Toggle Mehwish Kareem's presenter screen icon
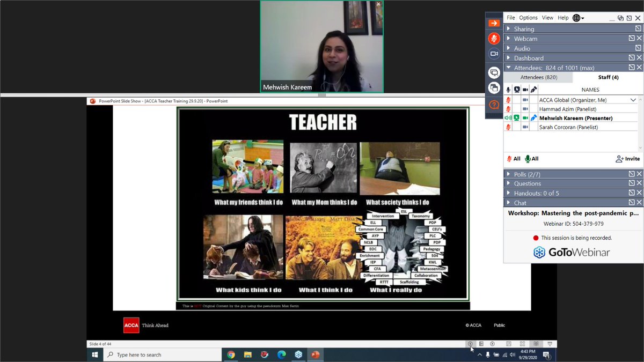This screenshot has height=362, width=644. (x=517, y=118)
